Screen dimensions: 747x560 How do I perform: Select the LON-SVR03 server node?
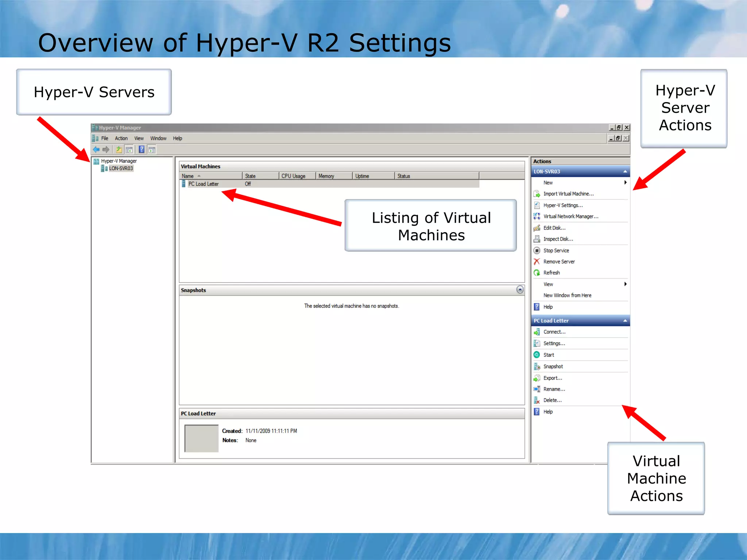pyautogui.click(x=121, y=168)
